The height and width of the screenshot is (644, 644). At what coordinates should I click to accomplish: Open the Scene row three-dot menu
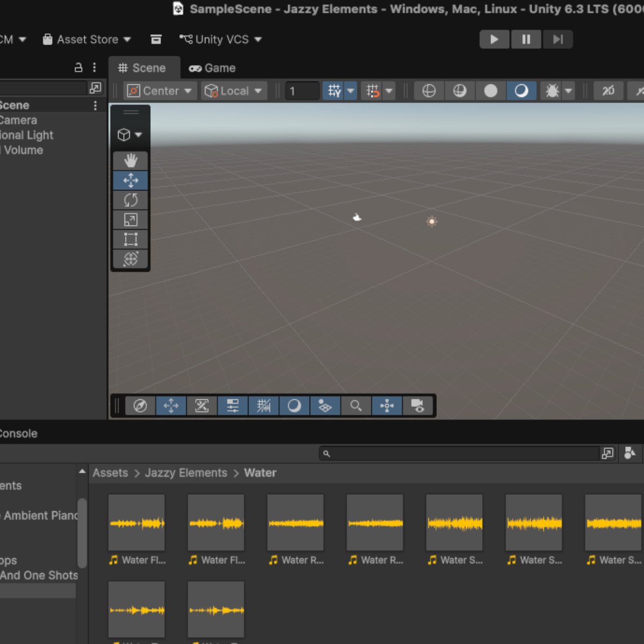click(x=96, y=105)
